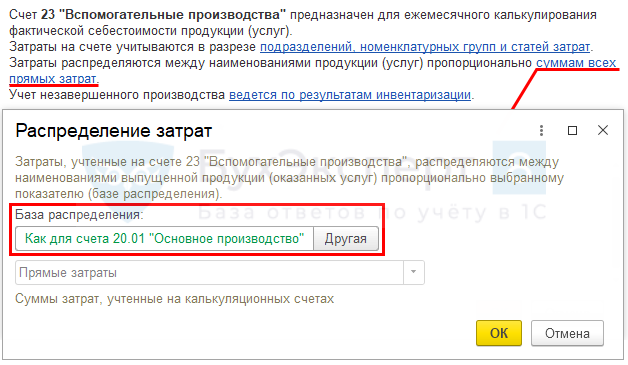Click text Учет незавершенного производства

(117, 95)
